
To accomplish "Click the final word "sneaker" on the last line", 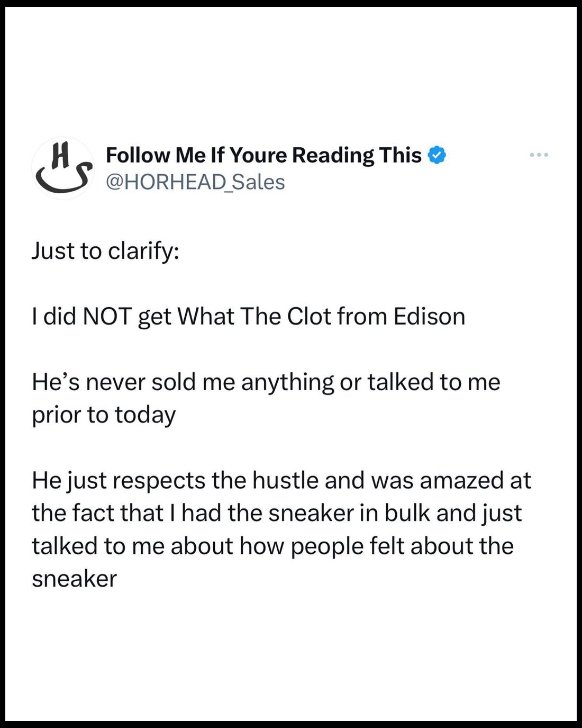I will [x=74, y=579].
